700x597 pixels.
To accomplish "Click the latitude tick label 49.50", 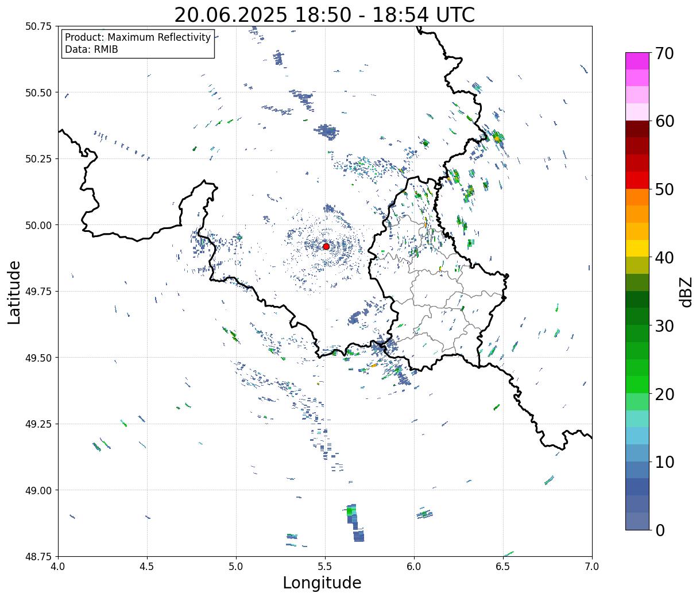I will point(38,358).
